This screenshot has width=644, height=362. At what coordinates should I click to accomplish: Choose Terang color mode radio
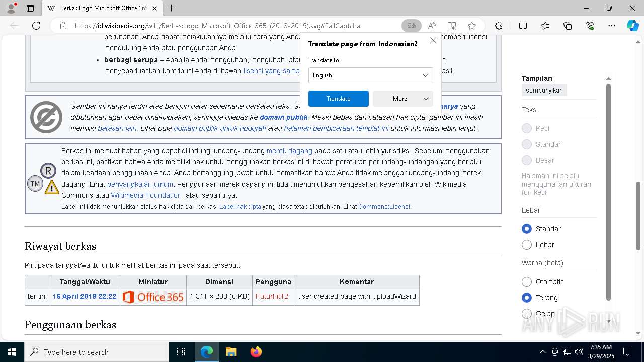pyautogui.click(x=527, y=298)
